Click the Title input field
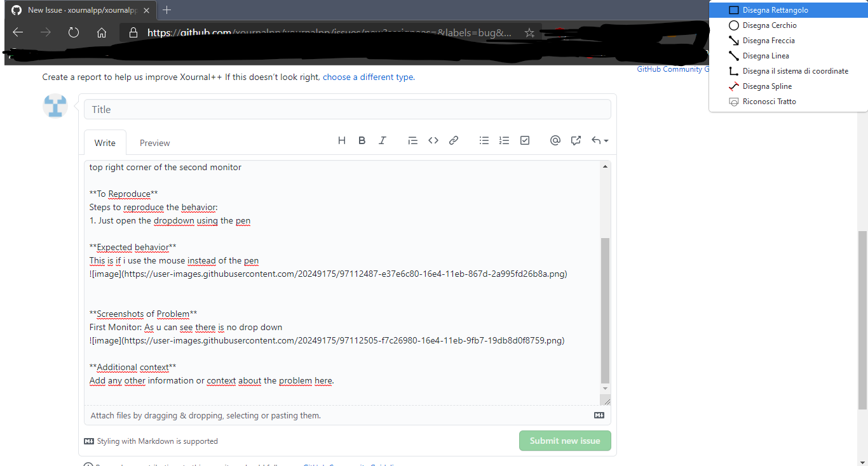 [x=347, y=109]
